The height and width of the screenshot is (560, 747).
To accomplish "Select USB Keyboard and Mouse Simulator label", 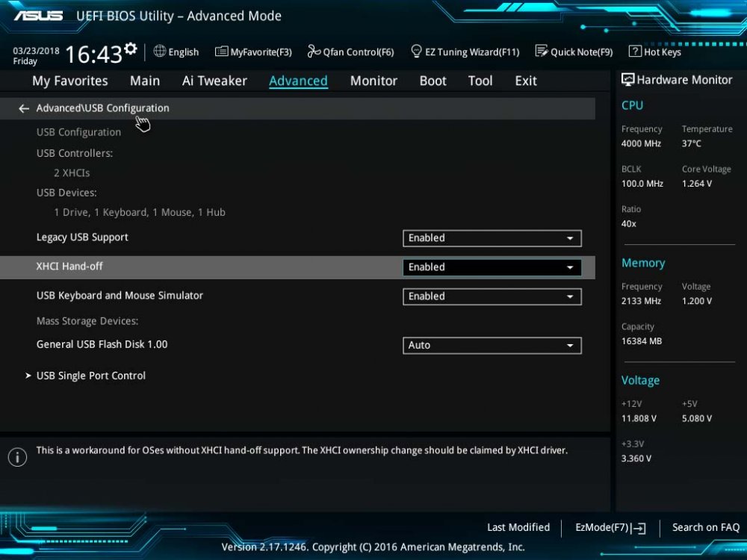I will 120,296.
